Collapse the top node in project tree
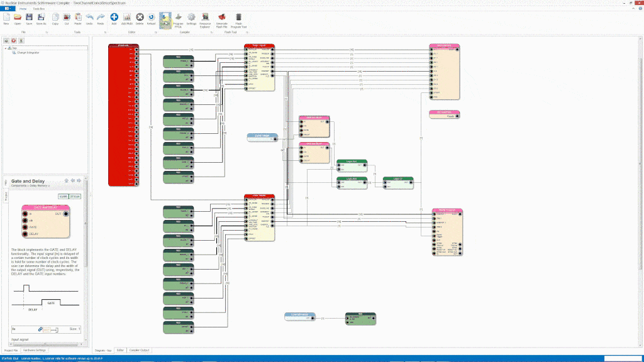This screenshot has height=362, width=644. pos(6,48)
